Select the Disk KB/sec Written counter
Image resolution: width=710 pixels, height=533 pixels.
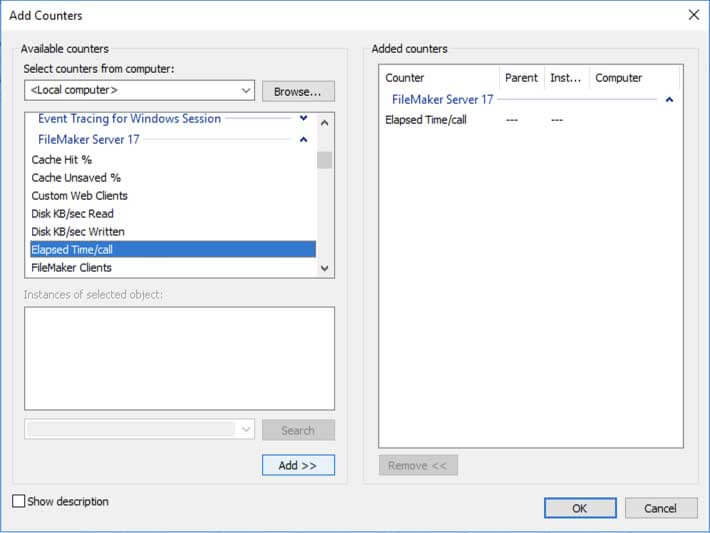click(173, 232)
